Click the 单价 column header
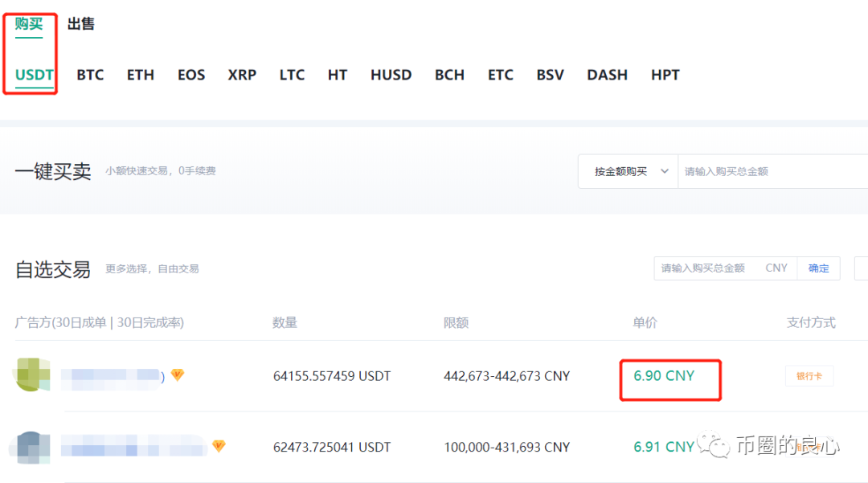This screenshot has height=483, width=868. (645, 322)
